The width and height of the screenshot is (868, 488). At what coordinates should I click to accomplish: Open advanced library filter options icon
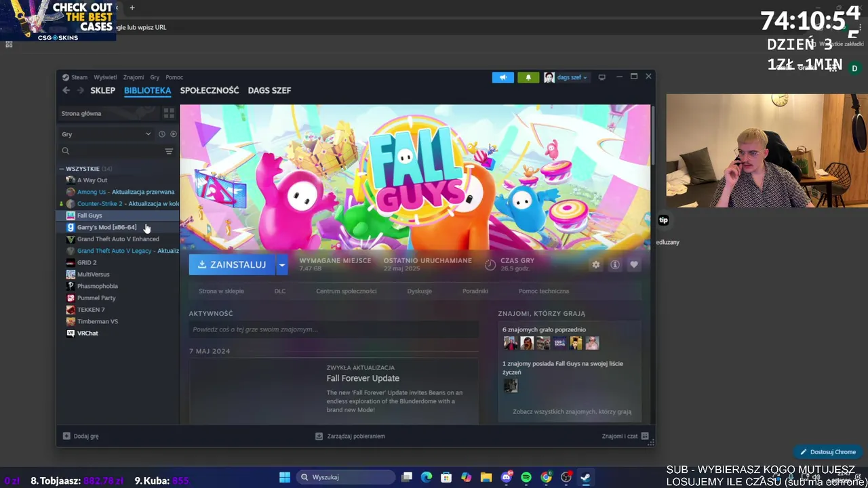point(169,151)
